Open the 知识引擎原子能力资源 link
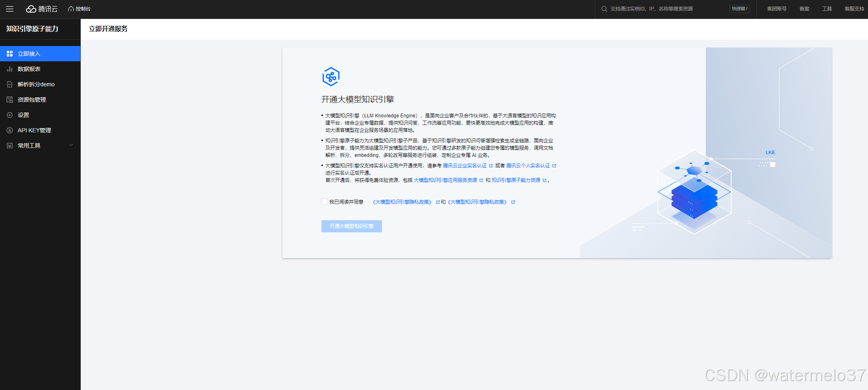Screen dimensions: 868x390 click(x=516, y=180)
